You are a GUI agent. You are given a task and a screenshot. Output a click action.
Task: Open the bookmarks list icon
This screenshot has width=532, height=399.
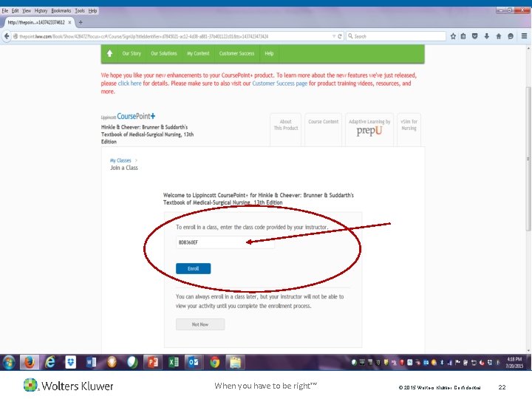[463, 36]
